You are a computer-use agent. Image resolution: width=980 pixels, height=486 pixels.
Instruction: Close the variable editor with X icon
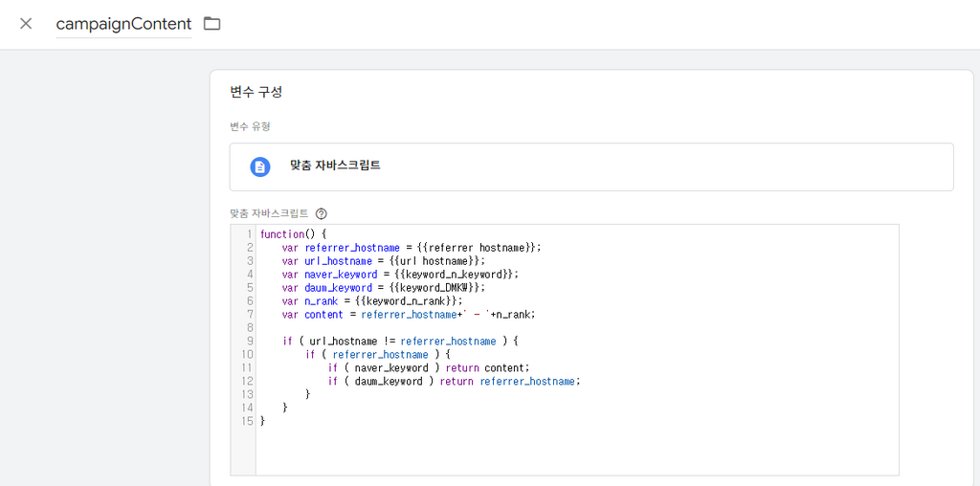(26, 24)
